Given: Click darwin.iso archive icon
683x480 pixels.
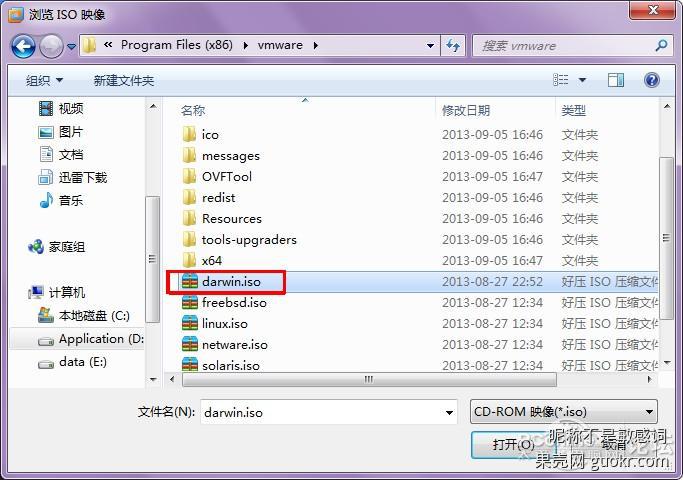Looking at the screenshot, I should coord(189,281).
